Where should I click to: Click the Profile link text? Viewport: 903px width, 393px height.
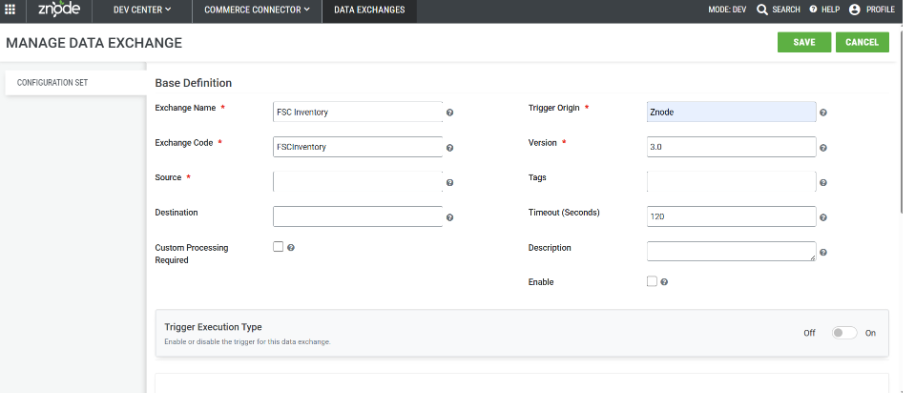tap(880, 10)
